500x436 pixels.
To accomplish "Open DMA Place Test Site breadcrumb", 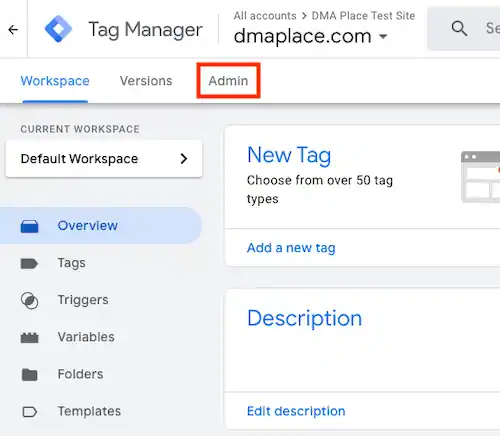I will coord(363,16).
